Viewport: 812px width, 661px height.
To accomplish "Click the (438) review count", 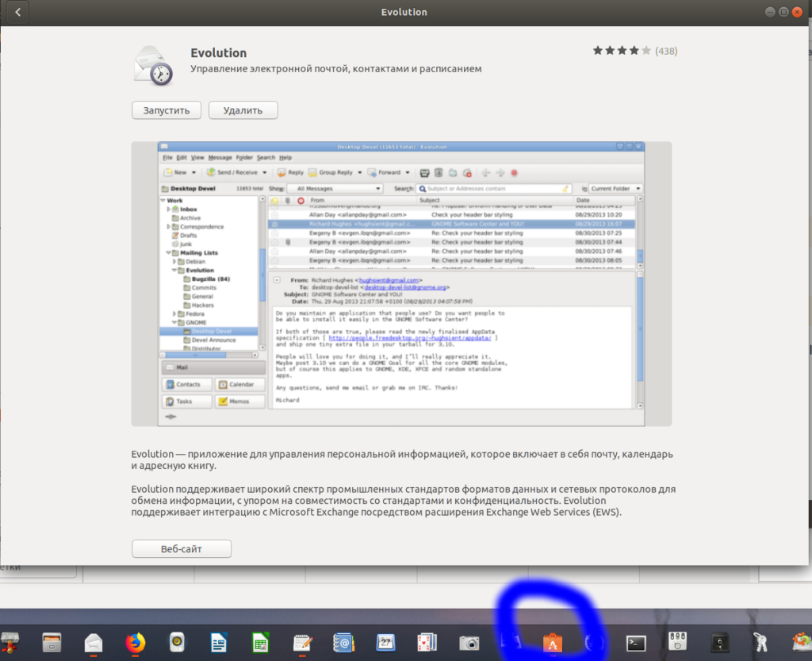I will 666,51.
